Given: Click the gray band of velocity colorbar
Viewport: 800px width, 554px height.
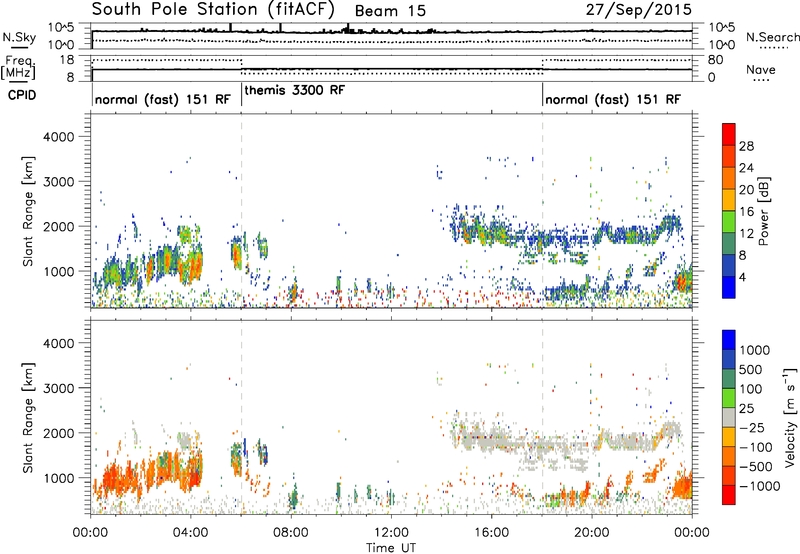Looking at the screenshot, I should 729,417.
